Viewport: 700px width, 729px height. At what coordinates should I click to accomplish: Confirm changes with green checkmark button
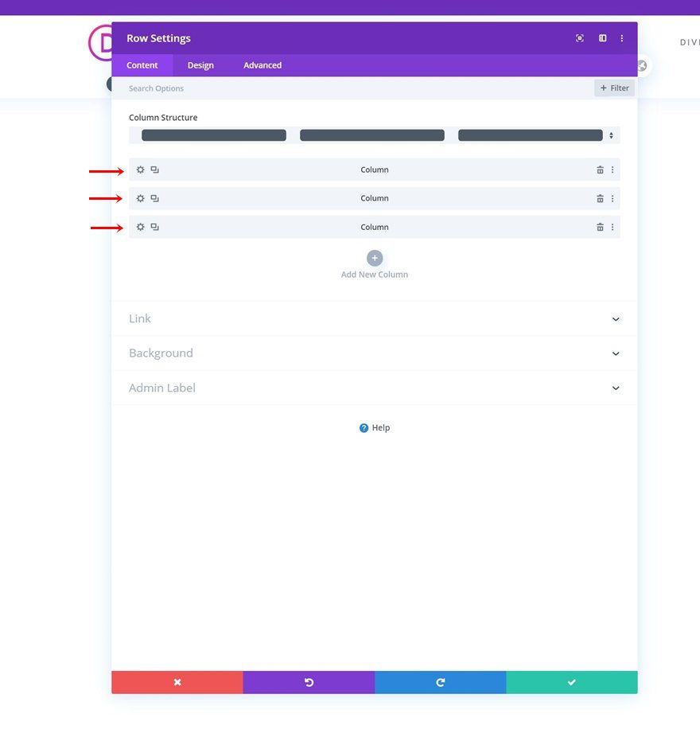point(571,682)
